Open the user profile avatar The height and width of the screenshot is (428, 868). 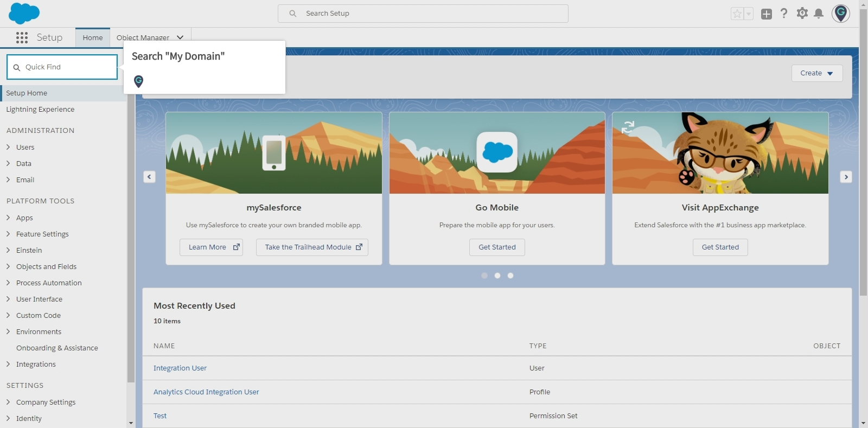841,14
